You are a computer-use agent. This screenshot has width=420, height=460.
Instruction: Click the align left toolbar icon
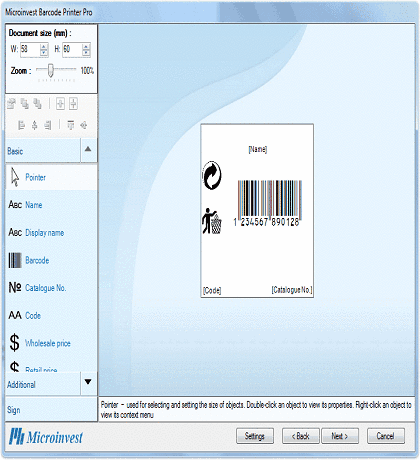21,125
